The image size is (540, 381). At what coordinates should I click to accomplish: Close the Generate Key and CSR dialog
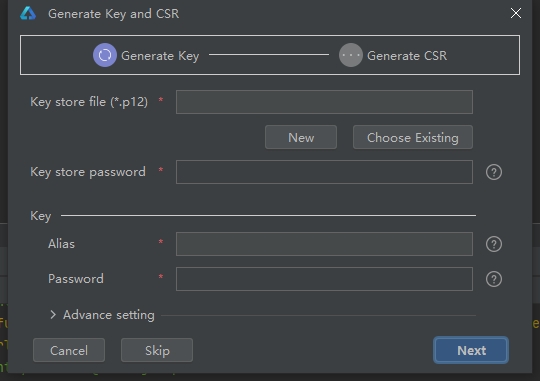pos(516,13)
